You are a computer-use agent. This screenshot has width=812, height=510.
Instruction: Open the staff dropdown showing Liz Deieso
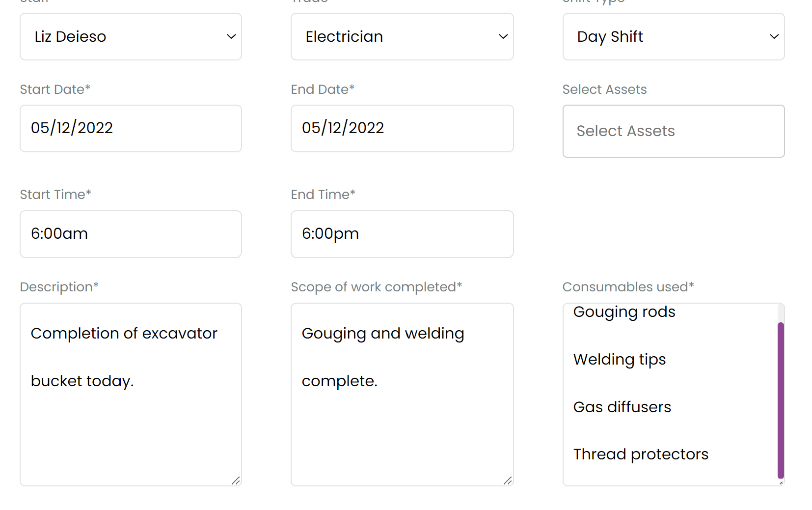(131, 37)
